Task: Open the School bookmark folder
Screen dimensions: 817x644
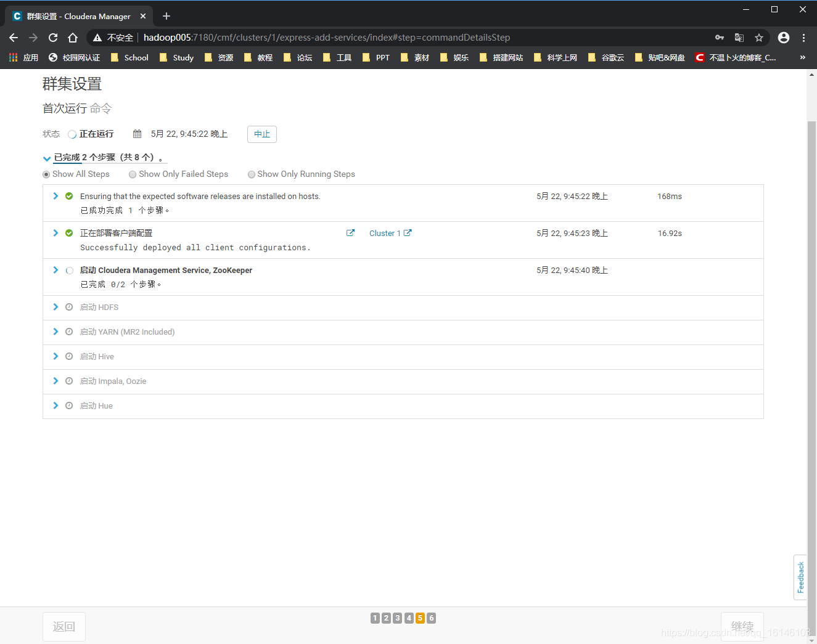Action: [129, 57]
